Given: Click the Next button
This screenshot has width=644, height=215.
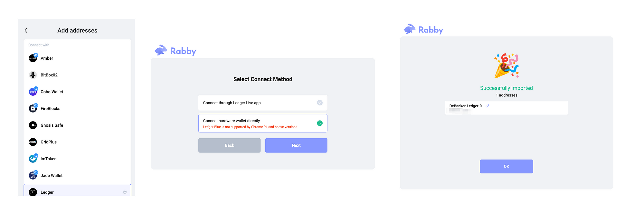Looking at the screenshot, I should (x=296, y=145).
